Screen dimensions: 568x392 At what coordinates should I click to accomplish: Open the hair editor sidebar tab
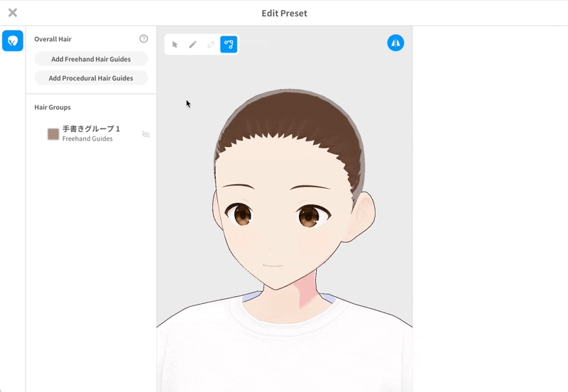[x=13, y=41]
